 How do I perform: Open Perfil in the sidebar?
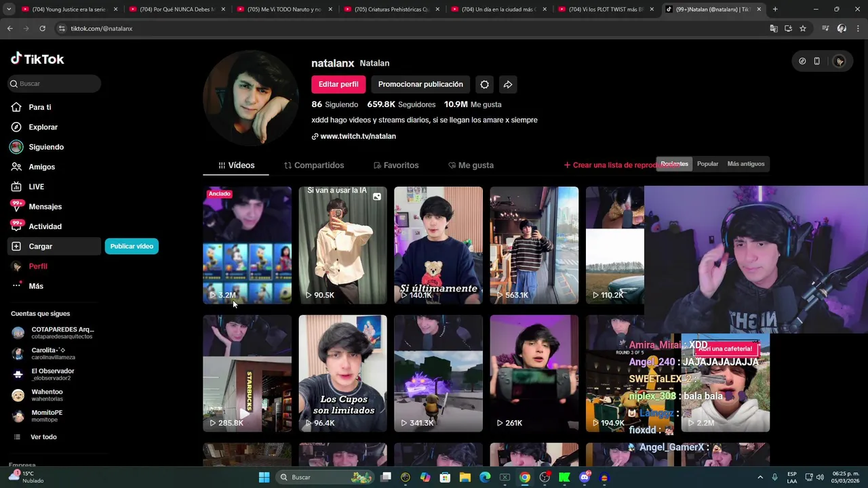point(38,266)
